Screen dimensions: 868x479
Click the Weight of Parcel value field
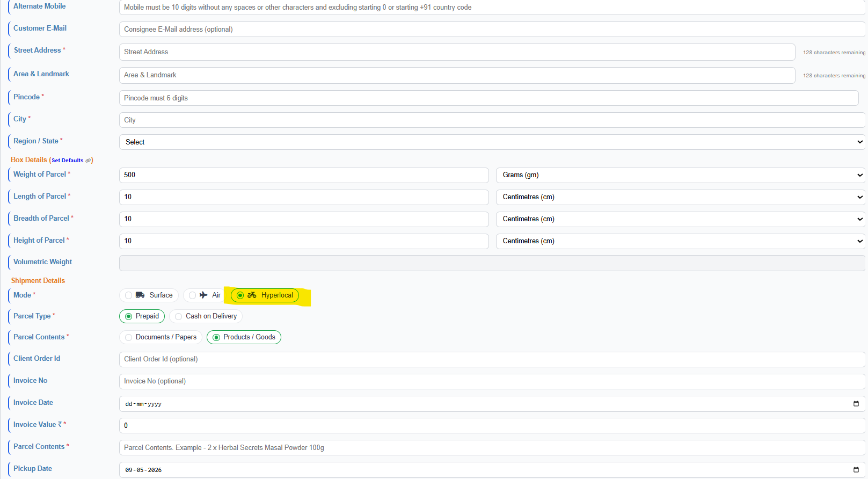tap(304, 175)
